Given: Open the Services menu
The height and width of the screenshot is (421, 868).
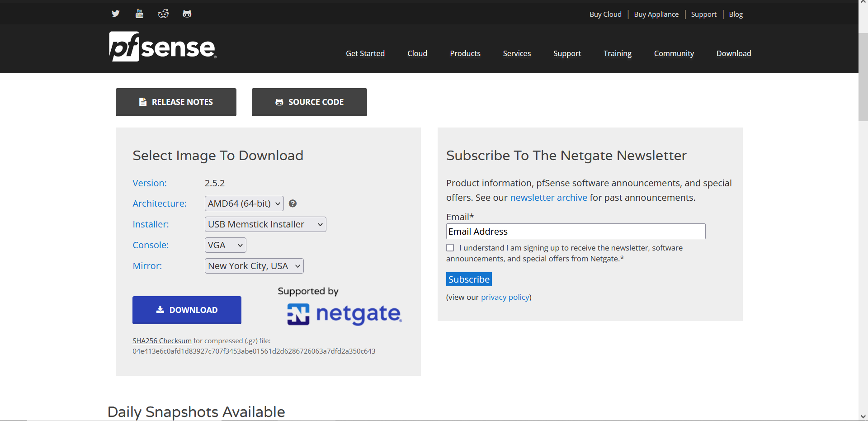Looking at the screenshot, I should 517,53.
